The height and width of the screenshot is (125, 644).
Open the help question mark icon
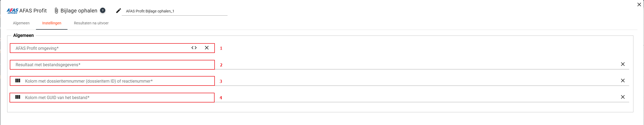coord(103,10)
